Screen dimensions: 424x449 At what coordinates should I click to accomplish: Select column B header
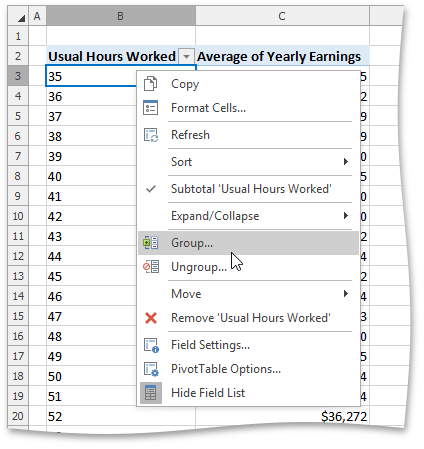pyautogui.click(x=121, y=16)
